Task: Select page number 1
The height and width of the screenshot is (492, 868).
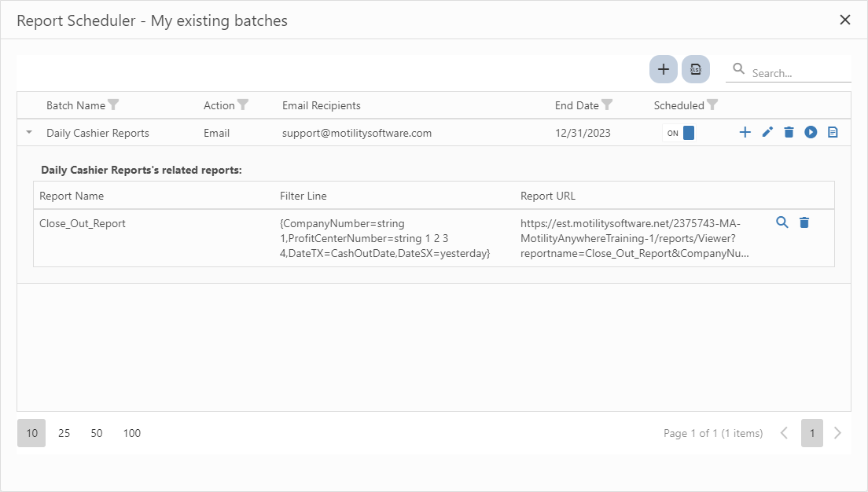Action: [x=812, y=433]
